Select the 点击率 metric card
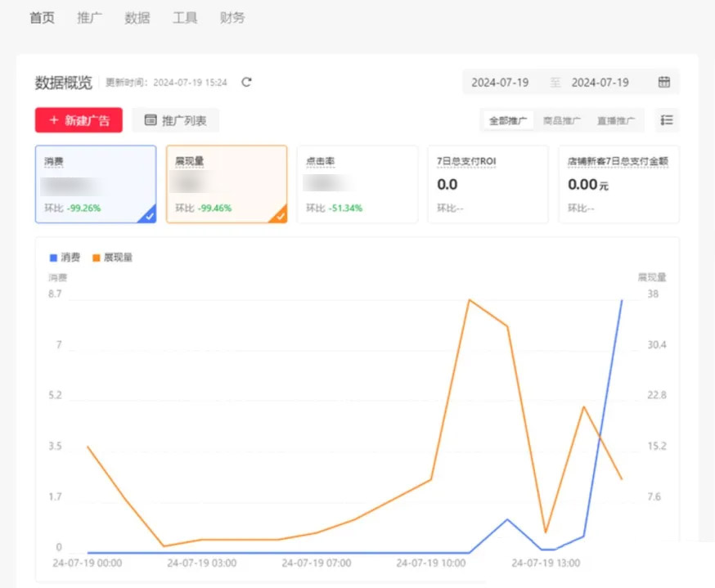 357,184
